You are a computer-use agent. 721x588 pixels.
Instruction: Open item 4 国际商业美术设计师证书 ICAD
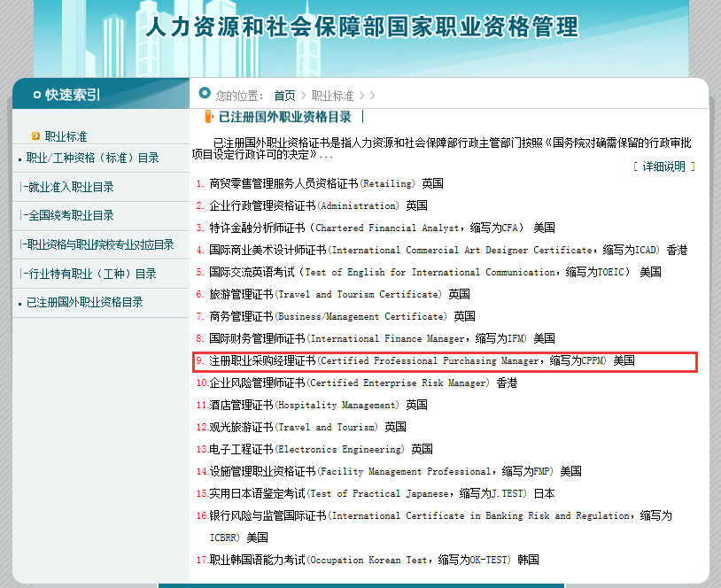pos(448,250)
